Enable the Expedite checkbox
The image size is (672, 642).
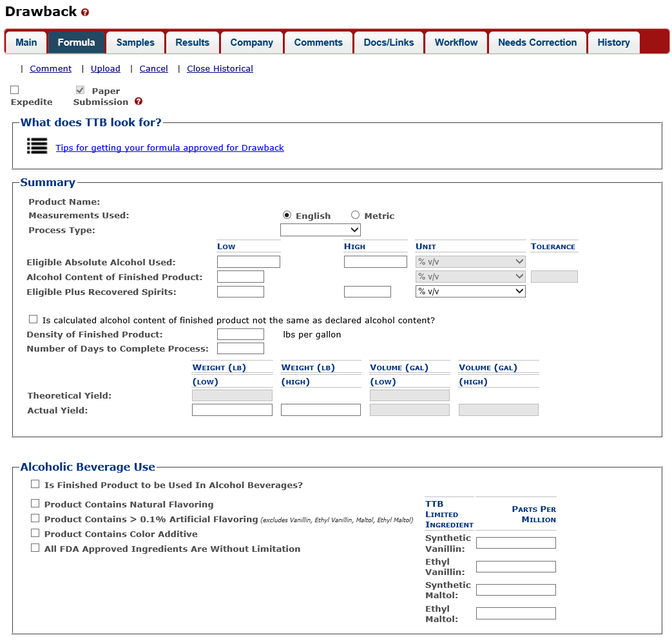click(x=15, y=90)
